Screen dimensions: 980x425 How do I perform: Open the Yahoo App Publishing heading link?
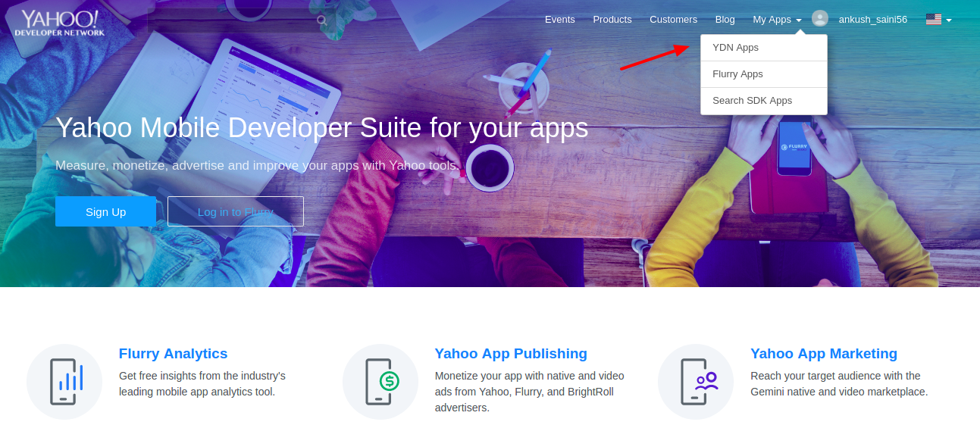510,354
